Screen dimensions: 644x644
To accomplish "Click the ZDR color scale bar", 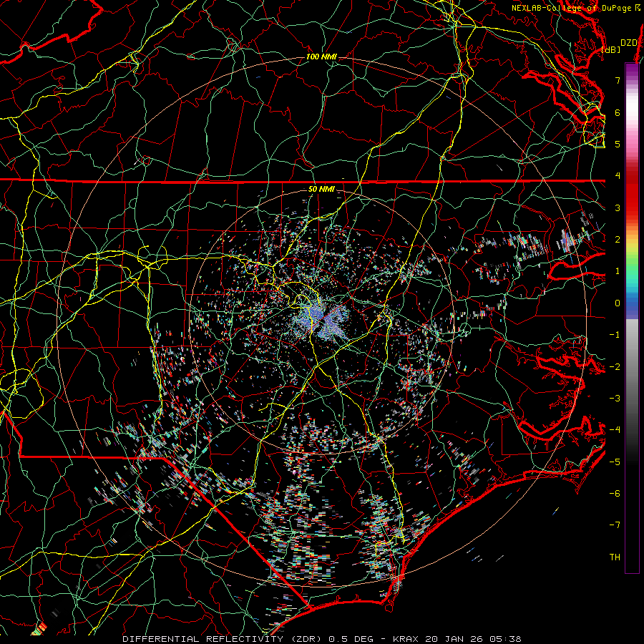I will pos(632,318).
